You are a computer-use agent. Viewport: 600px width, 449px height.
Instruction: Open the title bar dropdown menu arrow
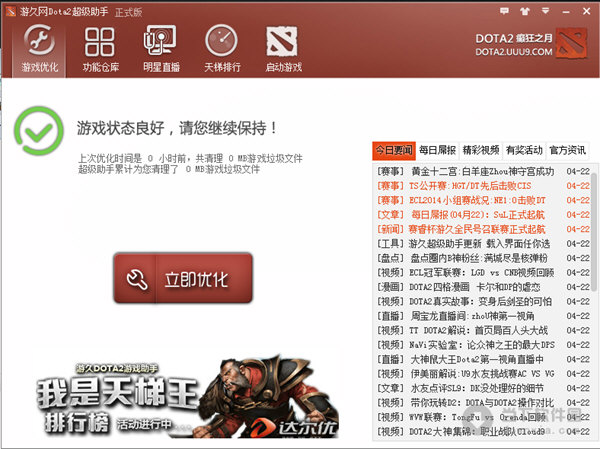545,11
